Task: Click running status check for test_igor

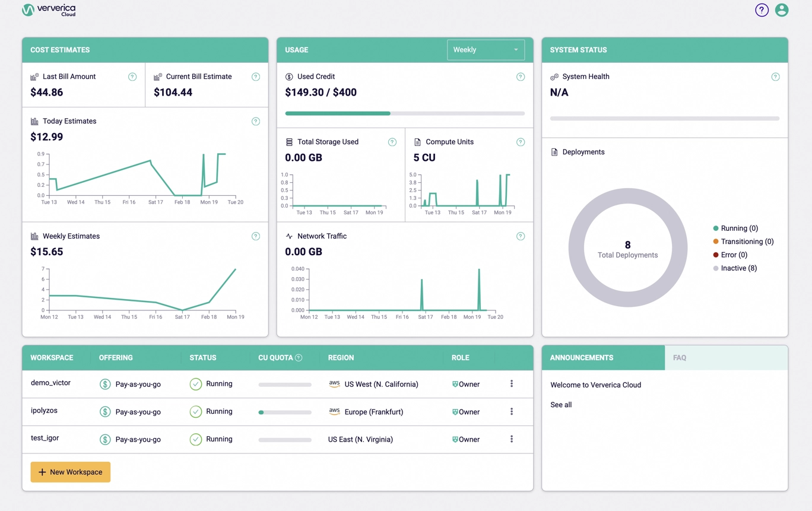Action: 195,439
